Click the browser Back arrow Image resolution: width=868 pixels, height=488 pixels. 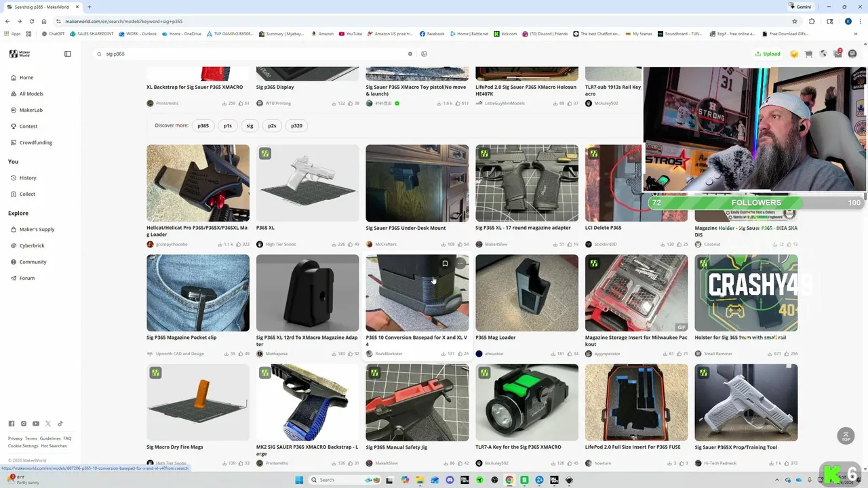pos(7,21)
